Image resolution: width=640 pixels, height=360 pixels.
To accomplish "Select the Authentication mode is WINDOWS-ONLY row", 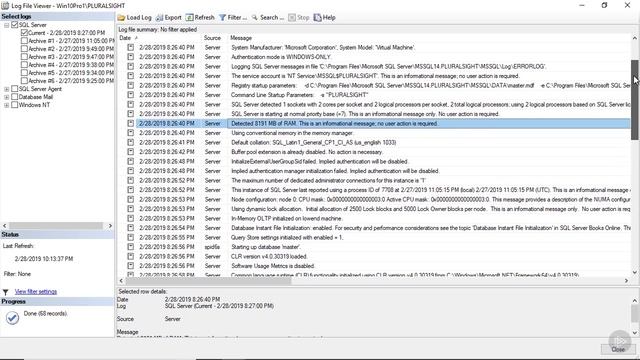I will point(373,57).
